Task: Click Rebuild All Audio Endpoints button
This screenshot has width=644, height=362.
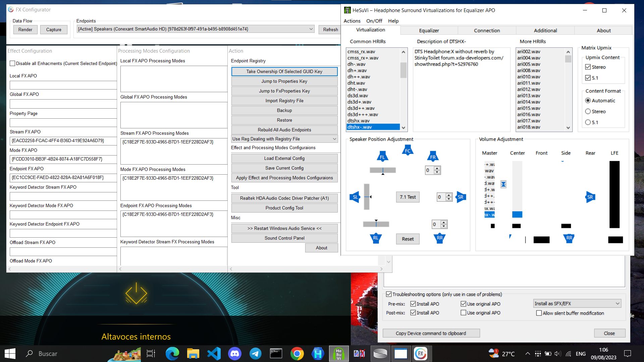Action: click(x=284, y=130)
